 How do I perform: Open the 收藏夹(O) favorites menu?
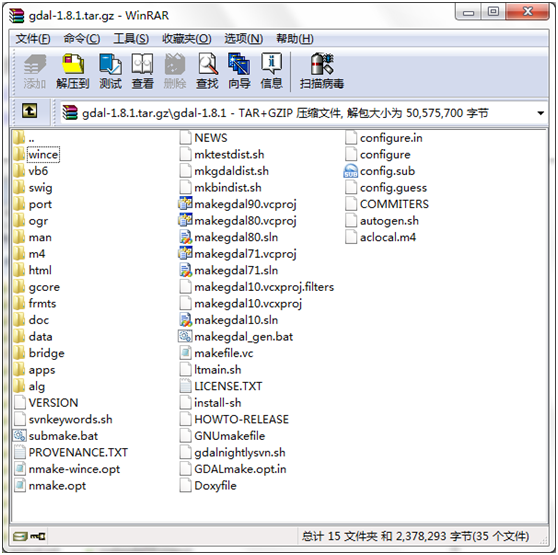tap(186, 38)
